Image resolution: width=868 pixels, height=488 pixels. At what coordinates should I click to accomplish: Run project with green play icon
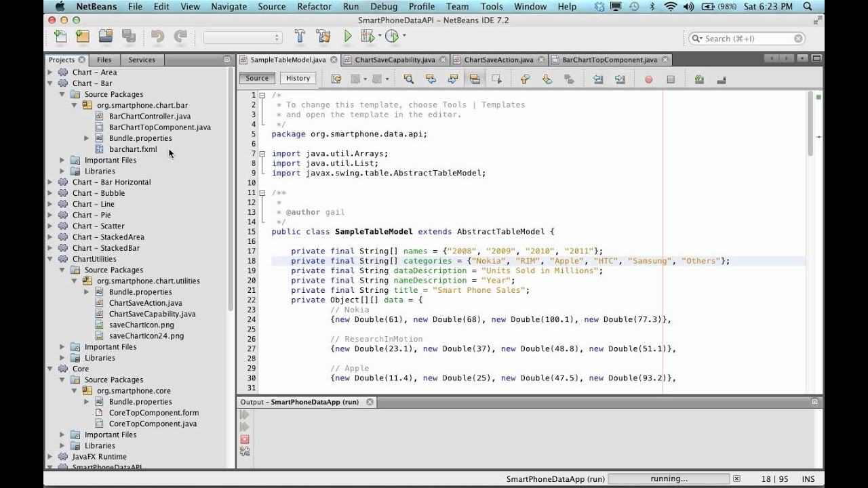tap(348, 37)
